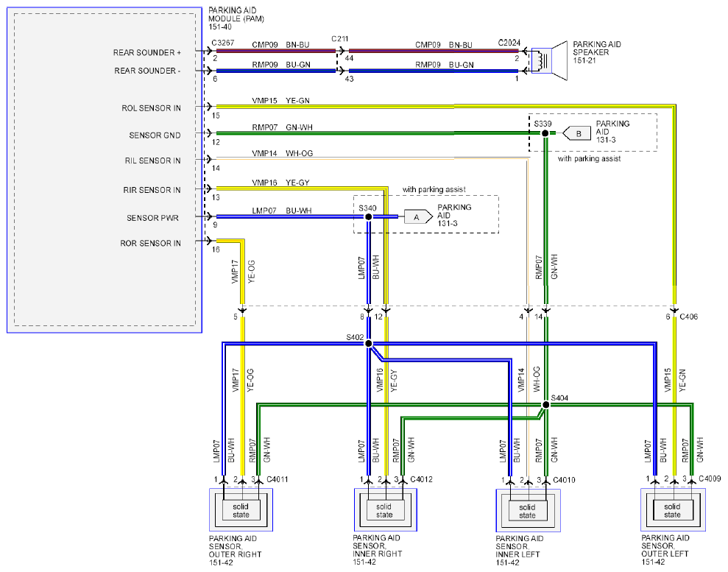
Task: Click the S340 splice dot
Action: (368, 217)
